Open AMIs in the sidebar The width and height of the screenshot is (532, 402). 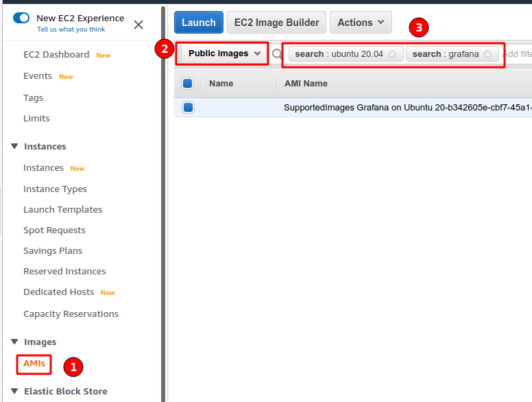[34, 364]
